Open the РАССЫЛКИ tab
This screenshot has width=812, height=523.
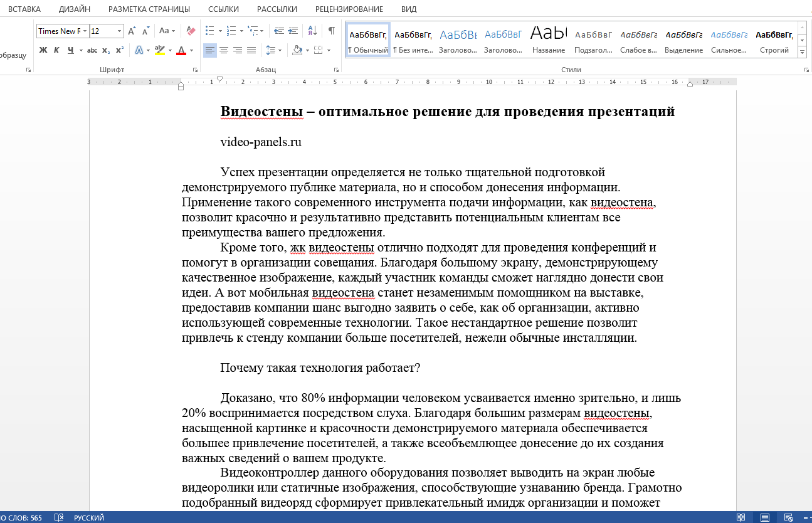[278, 9]
